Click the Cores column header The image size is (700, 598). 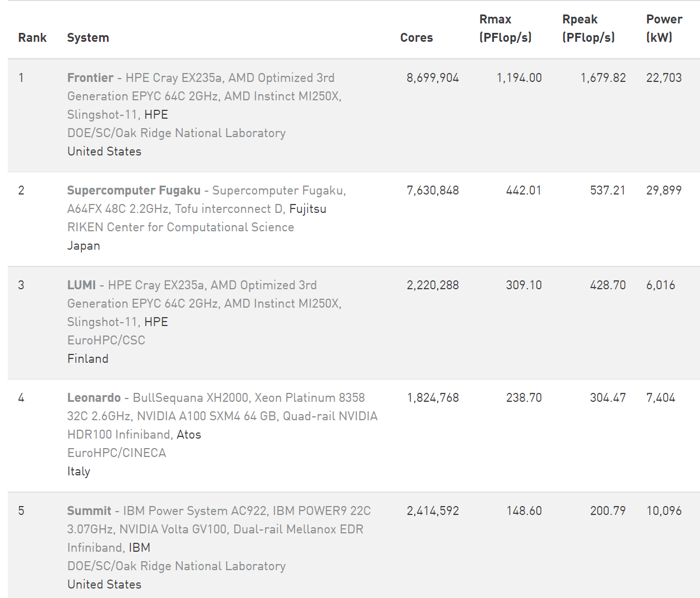point(416,38)
